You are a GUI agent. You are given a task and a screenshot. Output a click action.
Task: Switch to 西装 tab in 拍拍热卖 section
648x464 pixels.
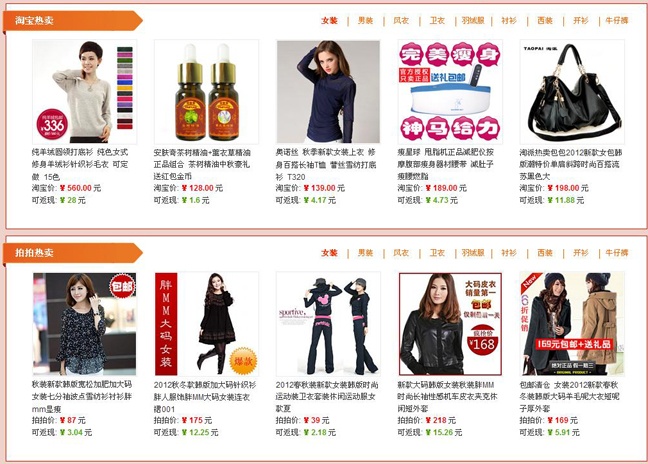545,253
